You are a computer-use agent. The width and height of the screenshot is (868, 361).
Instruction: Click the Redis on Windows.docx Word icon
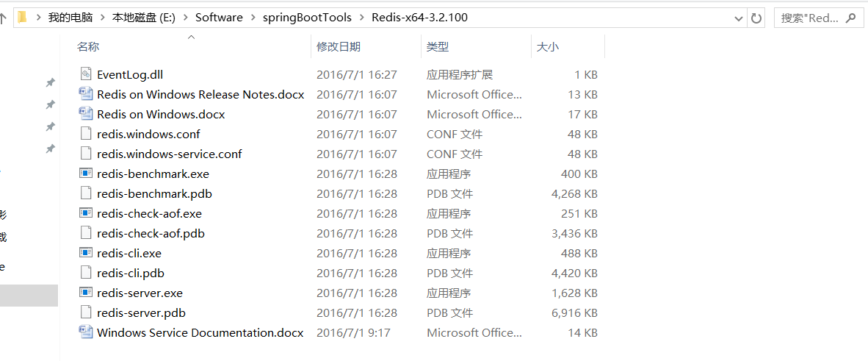coord(85,114)
